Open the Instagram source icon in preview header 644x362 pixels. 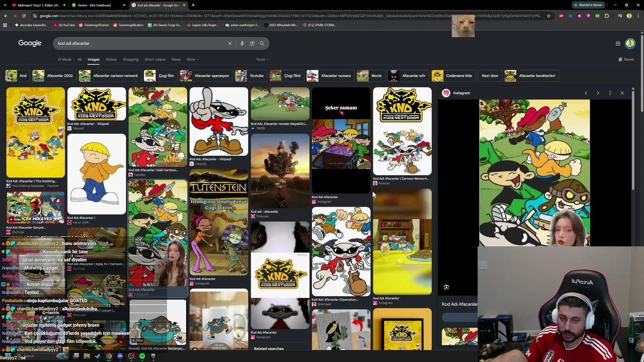(446, 93)
